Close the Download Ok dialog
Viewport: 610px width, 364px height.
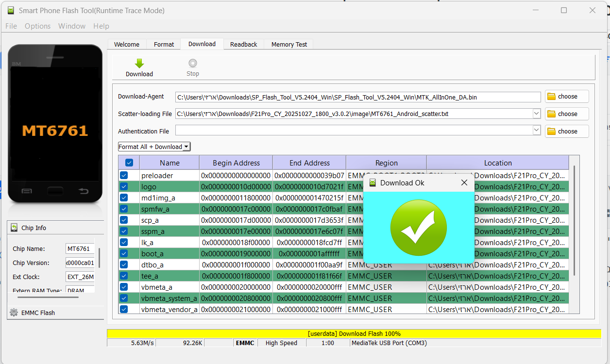click(x=464, y=182)
